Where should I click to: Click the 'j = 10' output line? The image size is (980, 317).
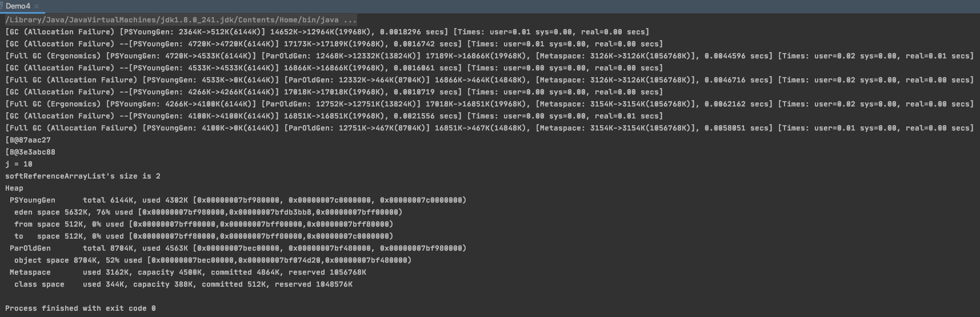(19, 164)
